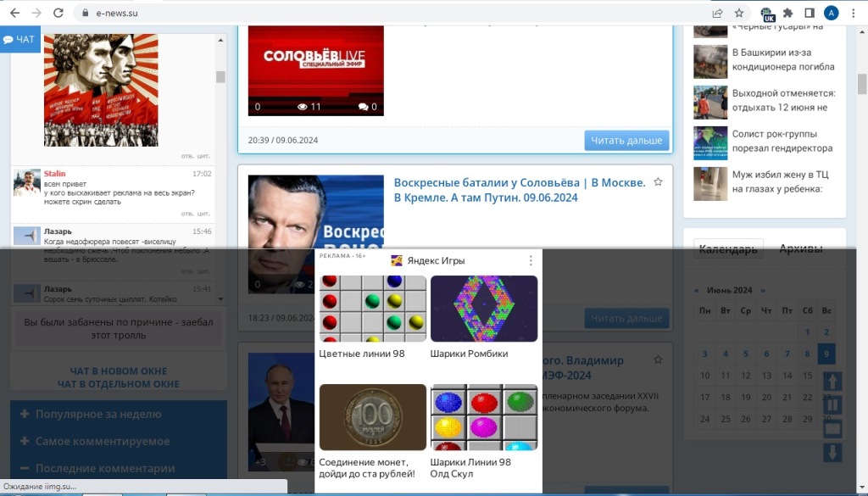Image resolution: width=868 pixels, height=496 pixels.
Task: Select the Календарь tab
Action: [728, 249]
